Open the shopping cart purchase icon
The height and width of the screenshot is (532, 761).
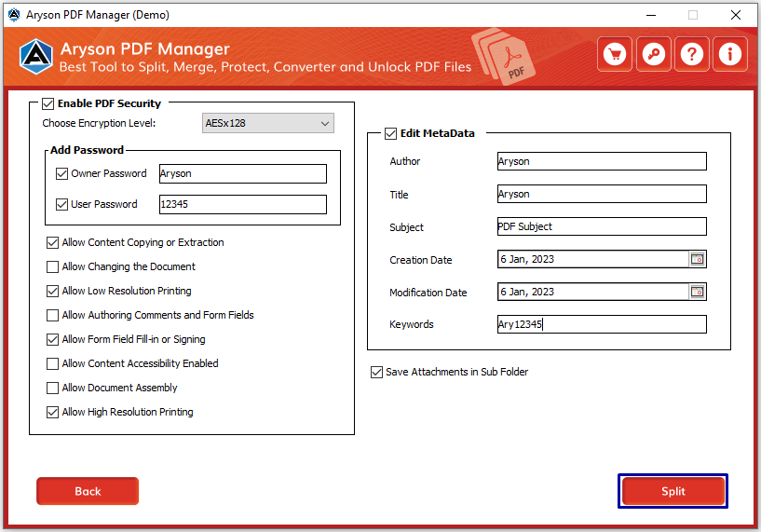pos(615,54)
